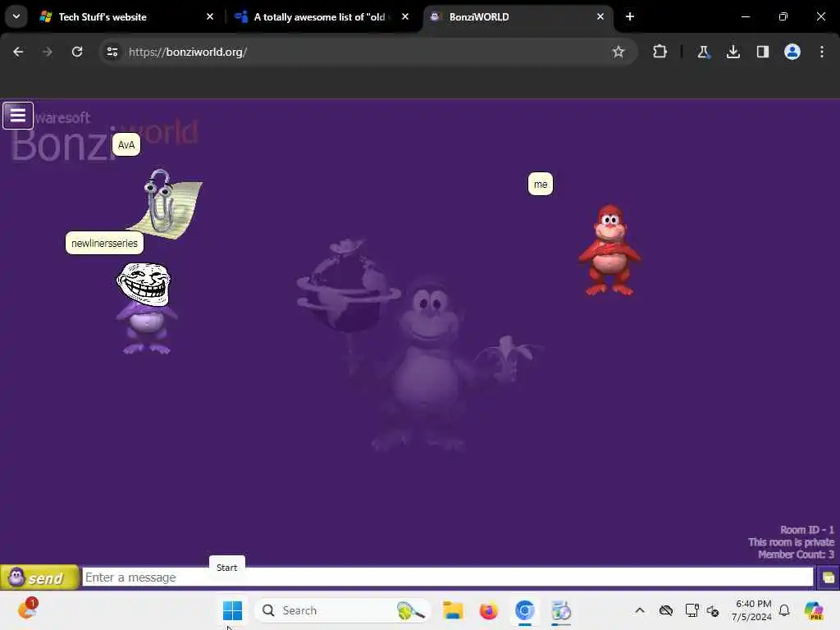Open the app right of Chromium on taskbar

tap(561, 610)
